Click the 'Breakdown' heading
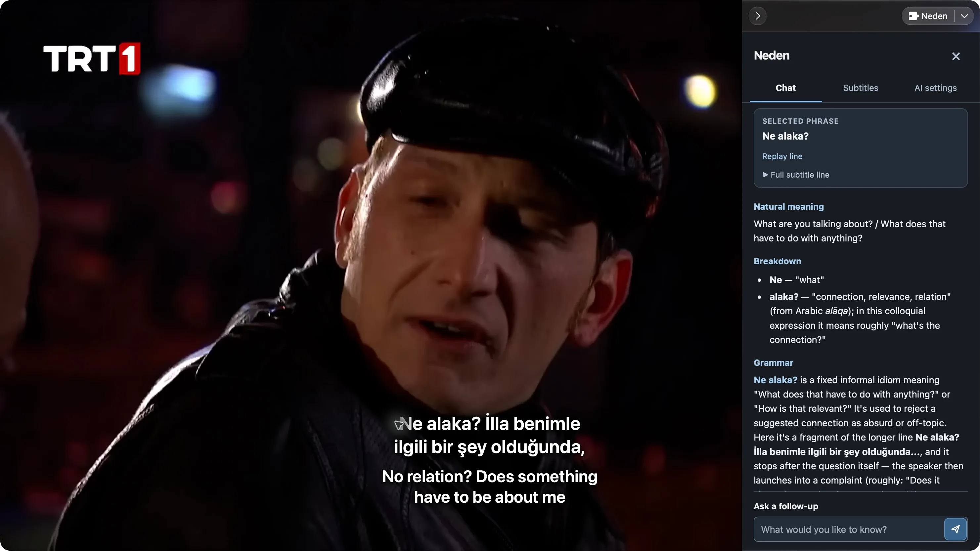This screenshot has height=551, width=980. 777,261
